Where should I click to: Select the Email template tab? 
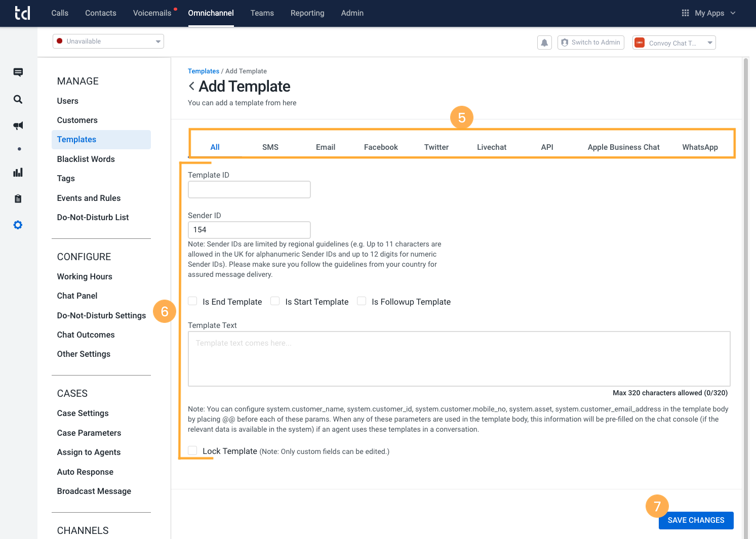(326, 147)
